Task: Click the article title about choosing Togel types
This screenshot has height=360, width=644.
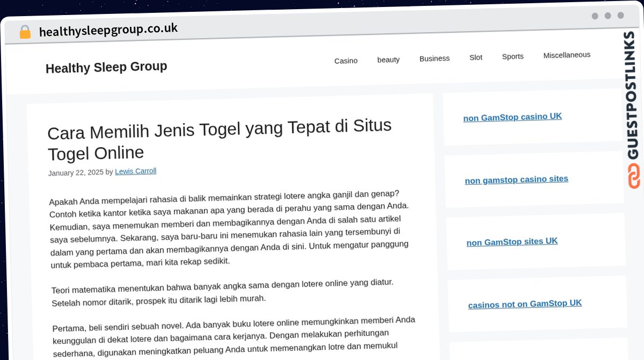Action: 219,140
